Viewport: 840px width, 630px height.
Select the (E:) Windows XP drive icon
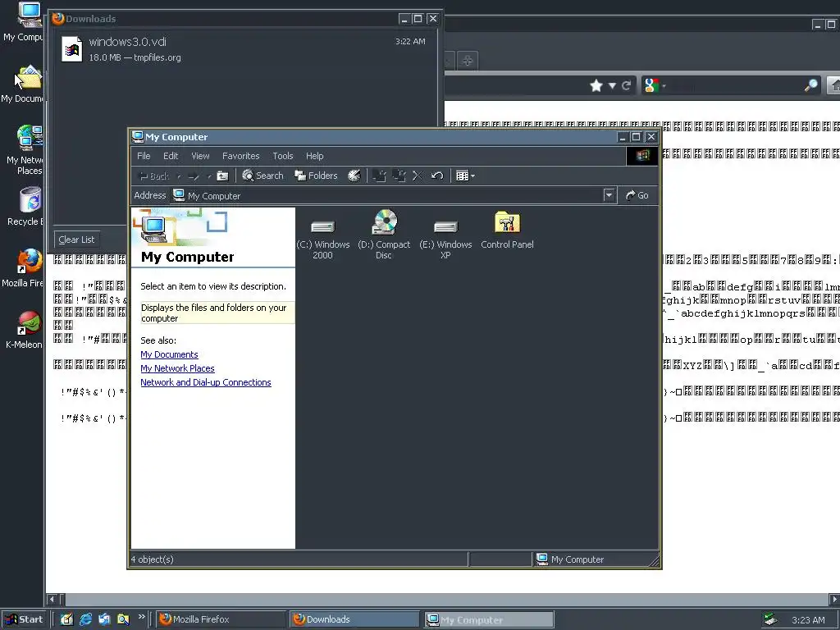445,240
